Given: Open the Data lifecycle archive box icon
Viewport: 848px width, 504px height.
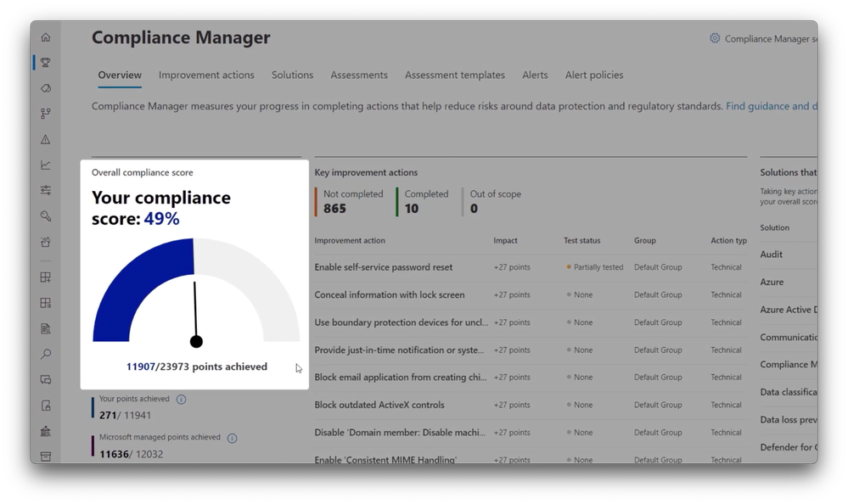Looking at the screenshot, I should pos(46,456).
